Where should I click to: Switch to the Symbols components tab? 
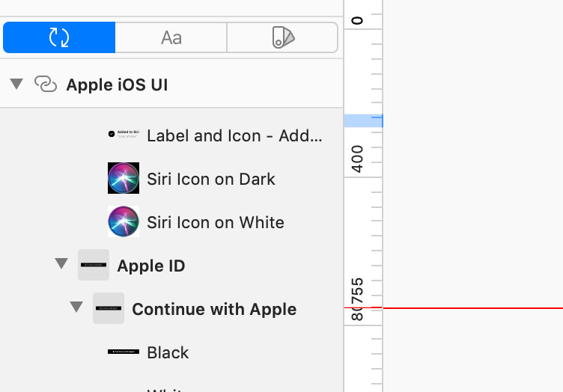pyautogui.click(x=59, y=37)
